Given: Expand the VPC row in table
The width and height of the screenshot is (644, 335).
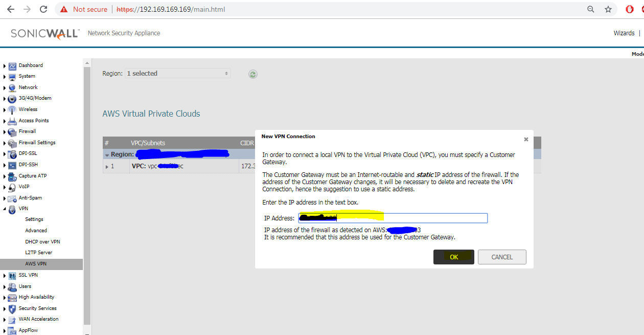Looking at the screenshot, I should click(107, 167).
